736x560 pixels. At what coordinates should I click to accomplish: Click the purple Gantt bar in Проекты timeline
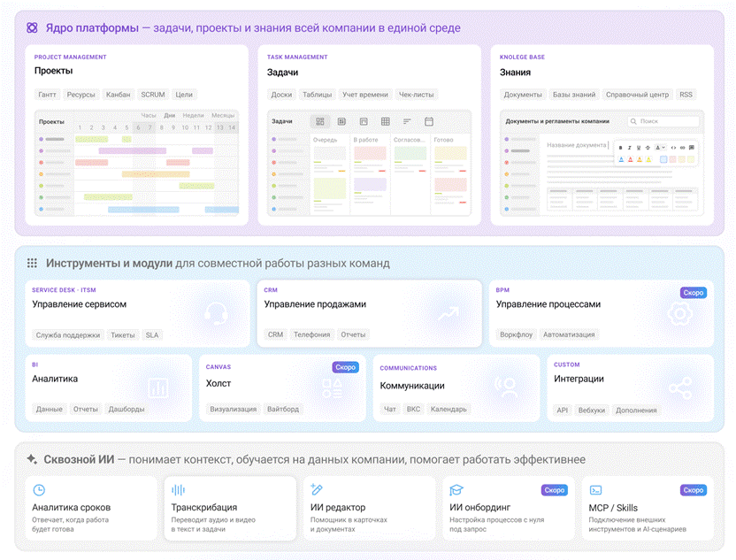133,150
